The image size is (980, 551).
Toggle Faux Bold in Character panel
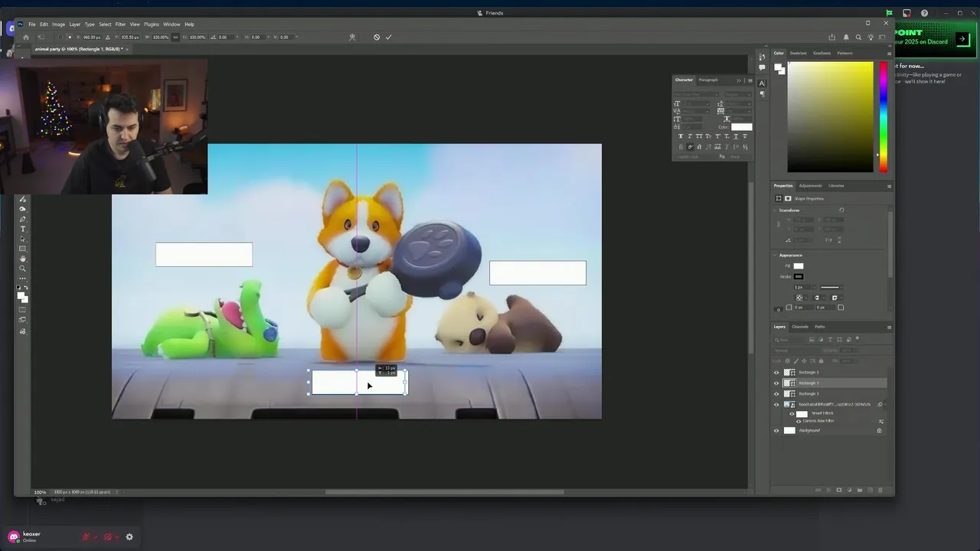pyautogui.click(x=681, y=136)
